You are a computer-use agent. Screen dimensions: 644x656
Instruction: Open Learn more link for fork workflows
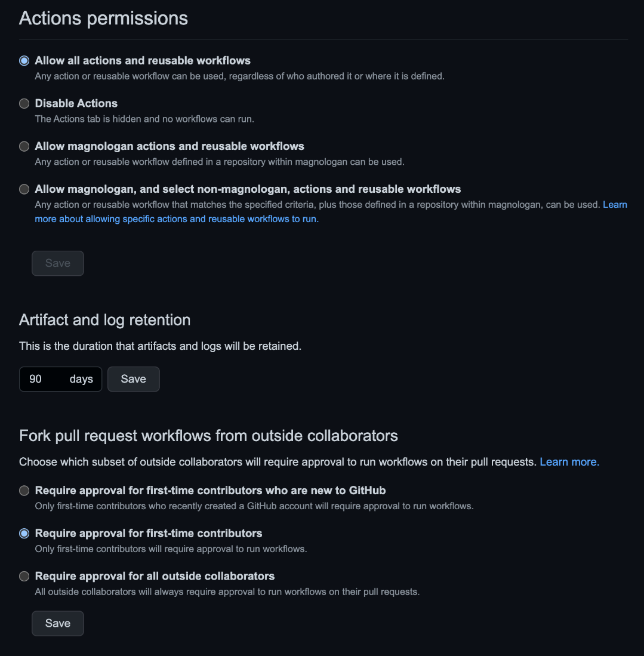coord(569,462)
